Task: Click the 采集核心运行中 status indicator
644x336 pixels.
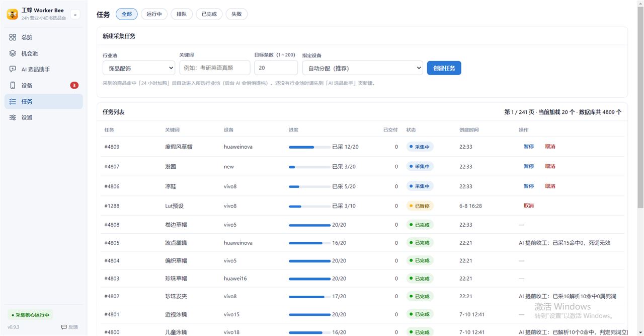Action: tap(31, 315)
